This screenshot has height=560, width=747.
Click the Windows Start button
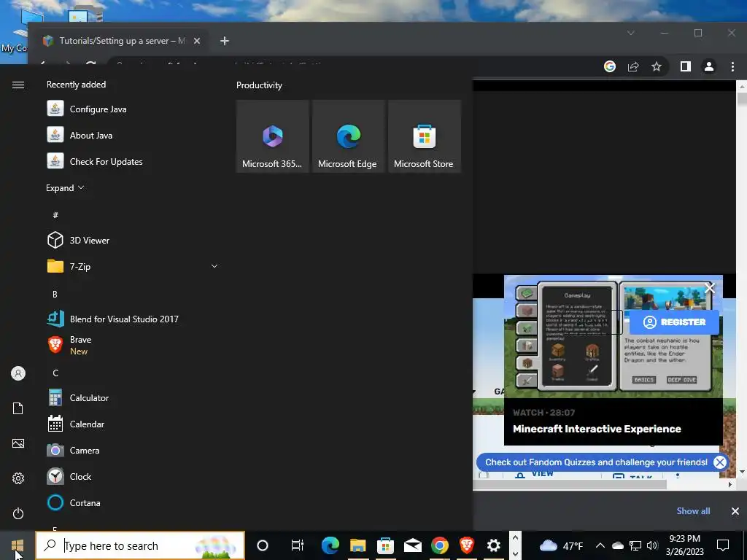tap(18, 545)
